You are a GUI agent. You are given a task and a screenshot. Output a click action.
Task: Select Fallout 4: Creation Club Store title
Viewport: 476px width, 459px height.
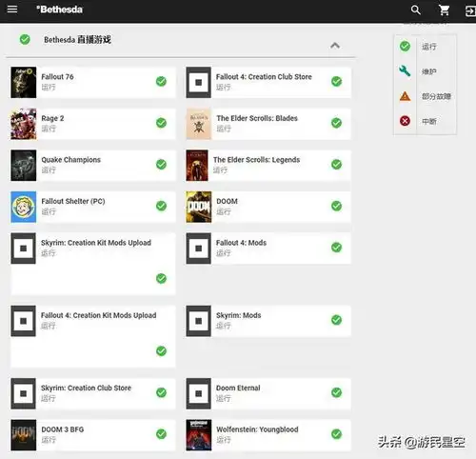point(264,77)
